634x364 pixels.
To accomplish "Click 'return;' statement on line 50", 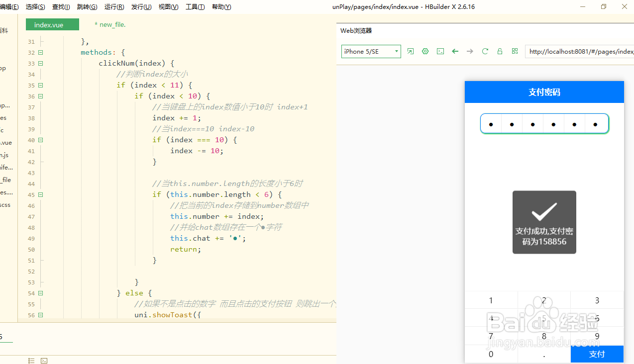I will [186, 249].
